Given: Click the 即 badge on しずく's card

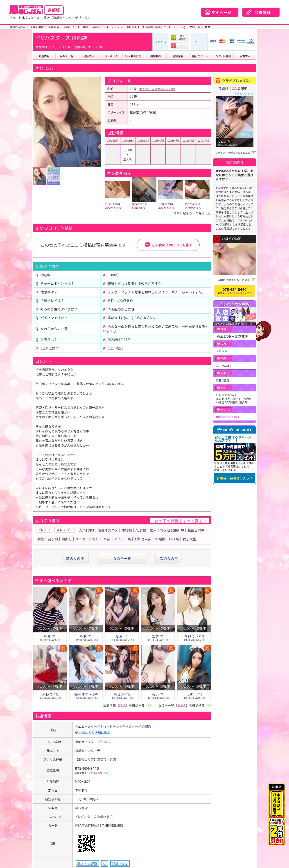Looking at the screenshot, I should [x=207, y=648].
